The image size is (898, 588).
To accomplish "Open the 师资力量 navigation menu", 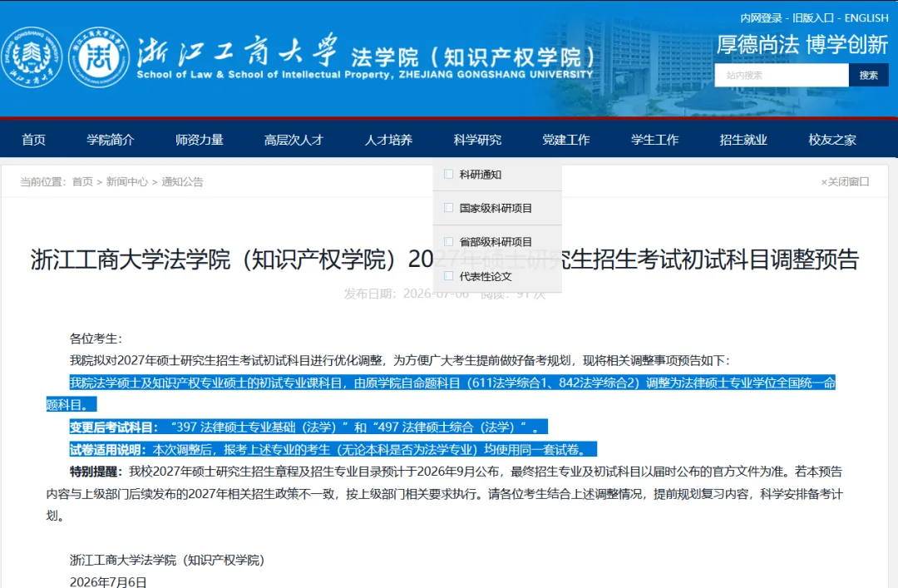I will 200,139.
